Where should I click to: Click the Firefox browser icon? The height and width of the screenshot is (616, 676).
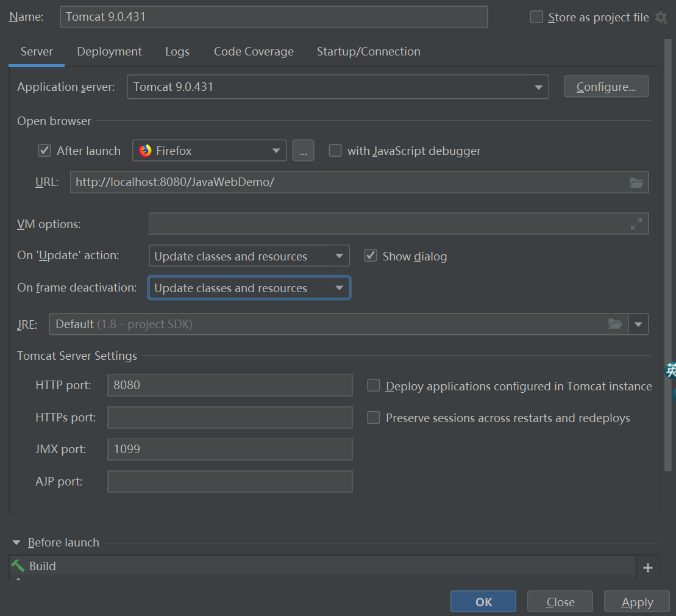tap(145, 151)
